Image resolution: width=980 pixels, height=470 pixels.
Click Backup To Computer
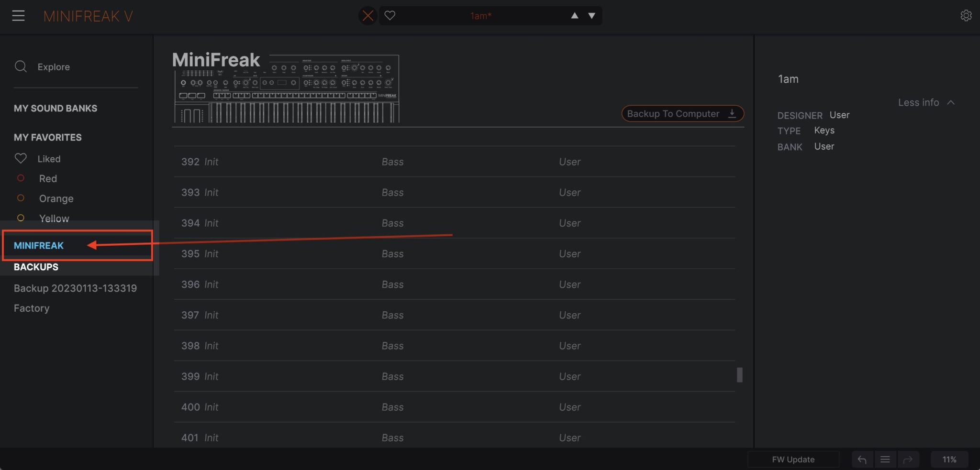point(682,113)
